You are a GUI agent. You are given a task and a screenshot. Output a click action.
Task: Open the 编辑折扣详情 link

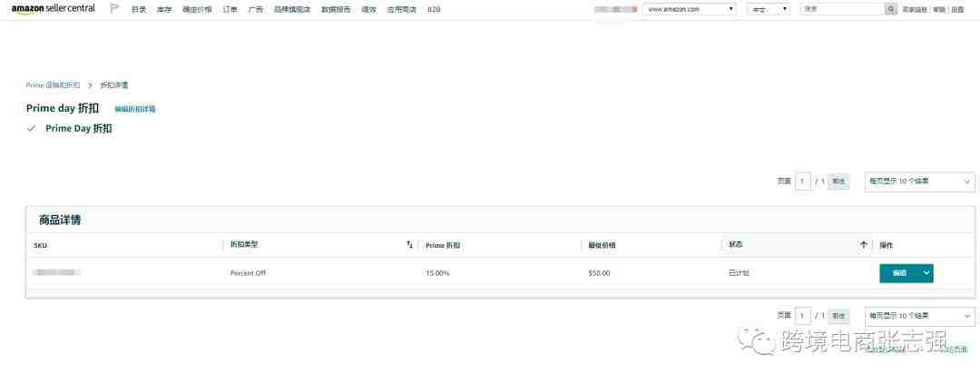coord(135,109)
